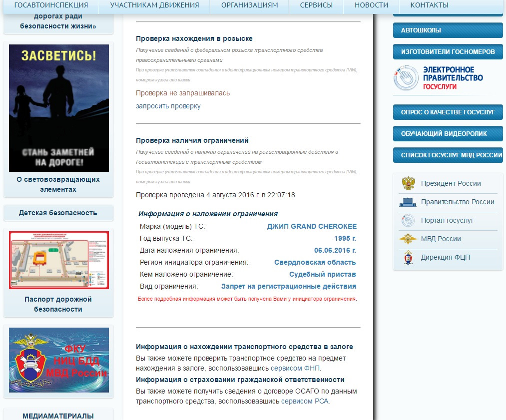The width and height of the screenshot is (506, 420).
Task: Click heading Информация о страховании гражданской ответственности
Action: (x=240, y=380)
